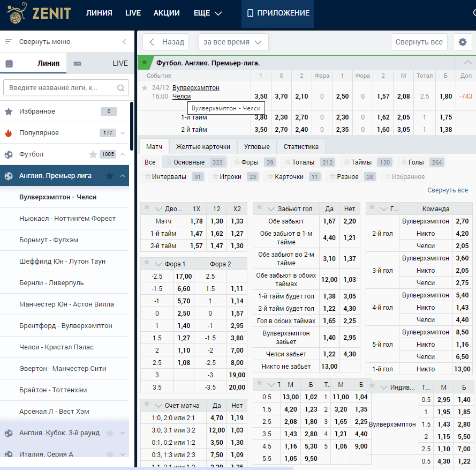Select the Разное filter
Viewport: 476px width, 470px height.
(352, 177)
